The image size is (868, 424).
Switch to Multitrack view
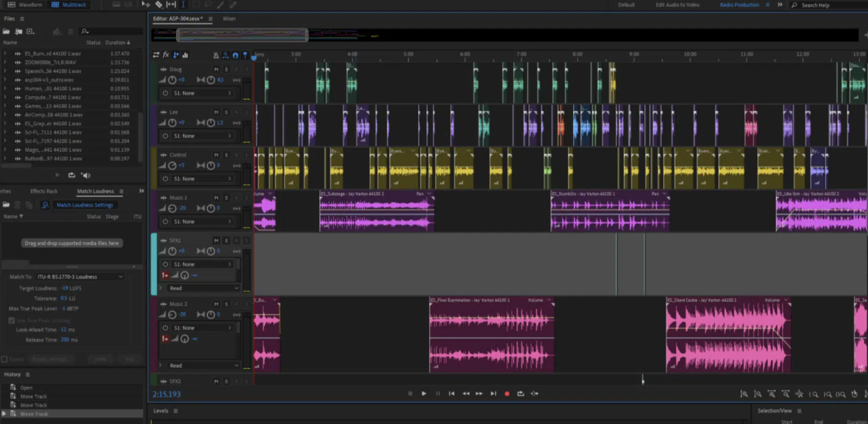69,5
